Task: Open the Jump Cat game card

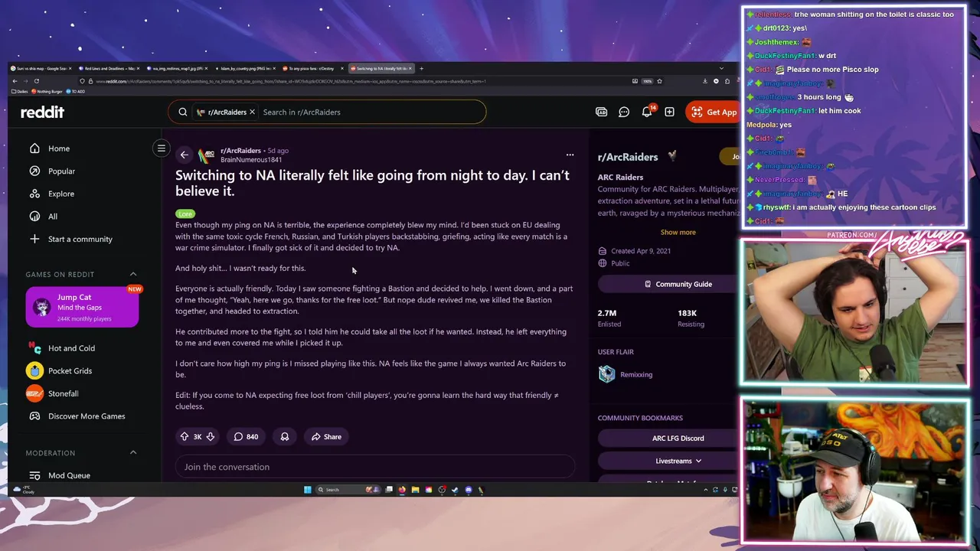Action: (x=82, y=307)
